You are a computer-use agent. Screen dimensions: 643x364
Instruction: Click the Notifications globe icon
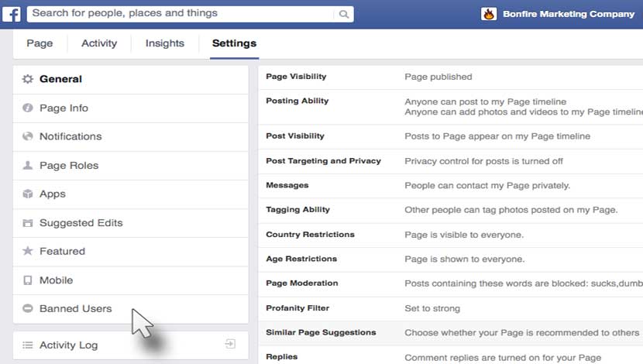click(x=28, y=136)
